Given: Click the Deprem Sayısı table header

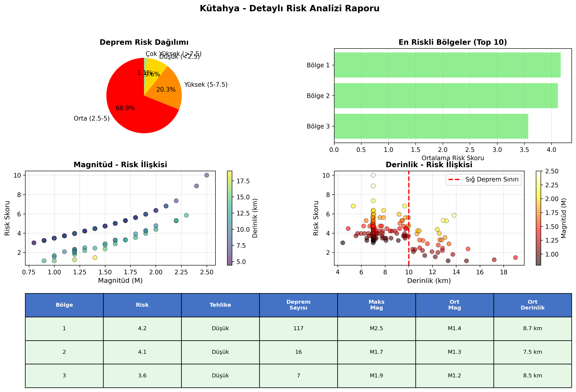Looking at the screenshot, I should [298, 305].
